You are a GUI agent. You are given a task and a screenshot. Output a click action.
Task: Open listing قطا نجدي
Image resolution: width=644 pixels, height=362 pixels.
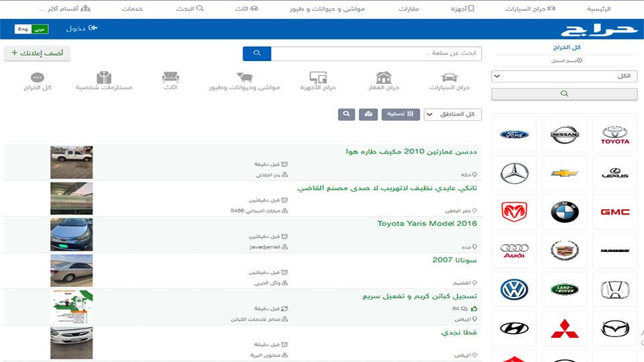[x=459, y=332]
